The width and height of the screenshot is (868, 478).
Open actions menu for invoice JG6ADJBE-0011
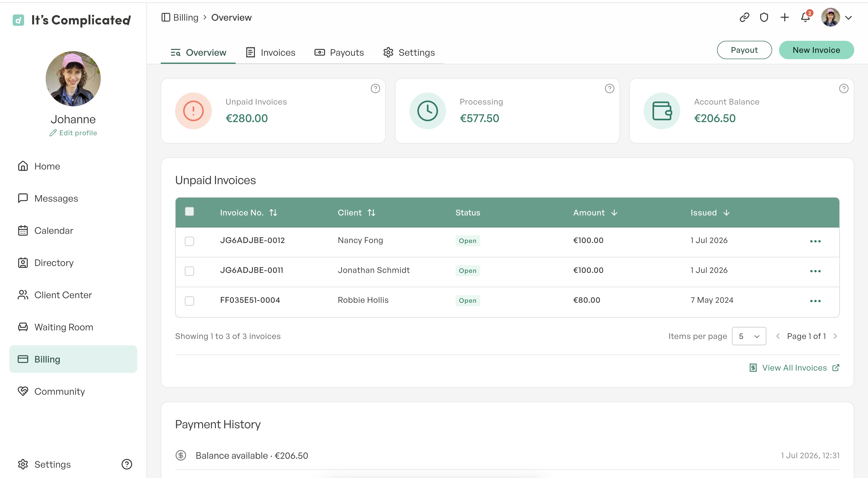(815, 271)
